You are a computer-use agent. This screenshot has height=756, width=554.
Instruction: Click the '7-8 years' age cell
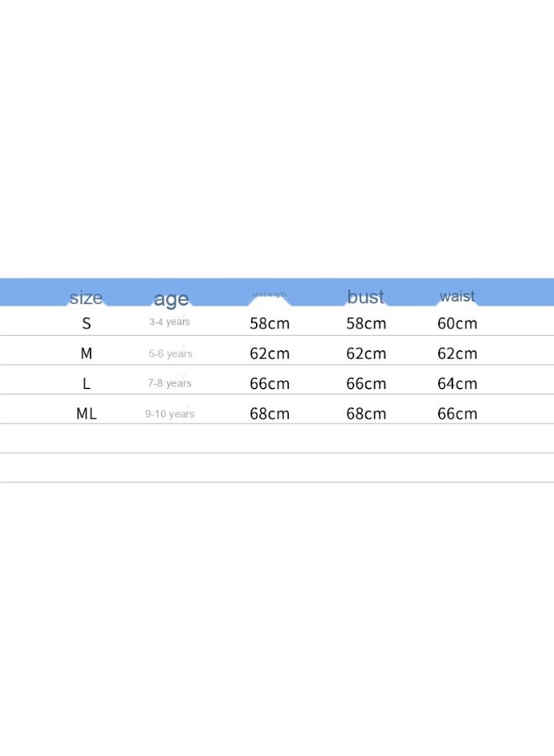tap(170, 383)
